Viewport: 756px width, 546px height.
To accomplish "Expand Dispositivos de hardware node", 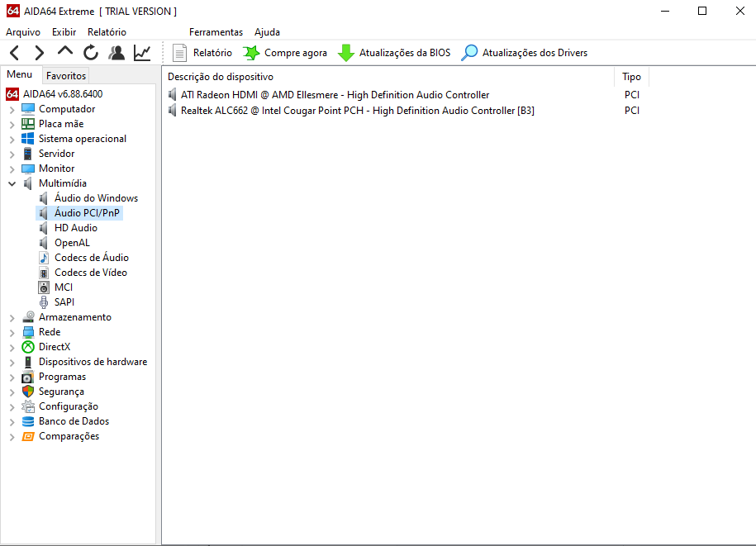I will point(12,363).
